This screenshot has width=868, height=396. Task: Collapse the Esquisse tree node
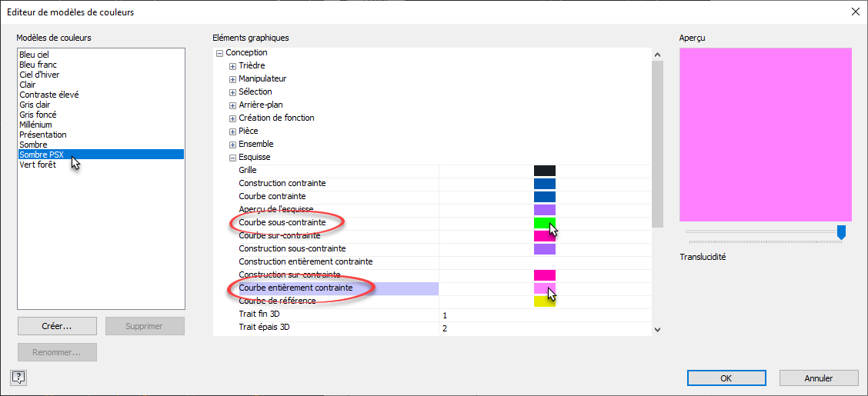[x=232, y=158]
